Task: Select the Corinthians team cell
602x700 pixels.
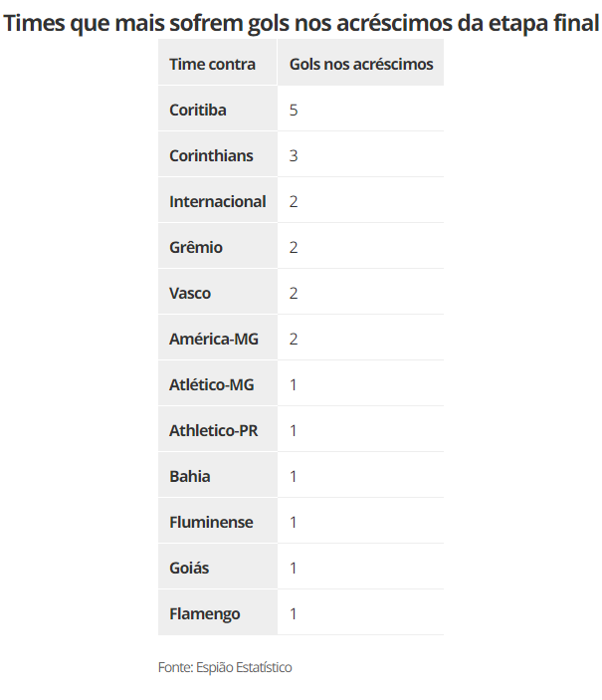Action: (x=211, y=155)
